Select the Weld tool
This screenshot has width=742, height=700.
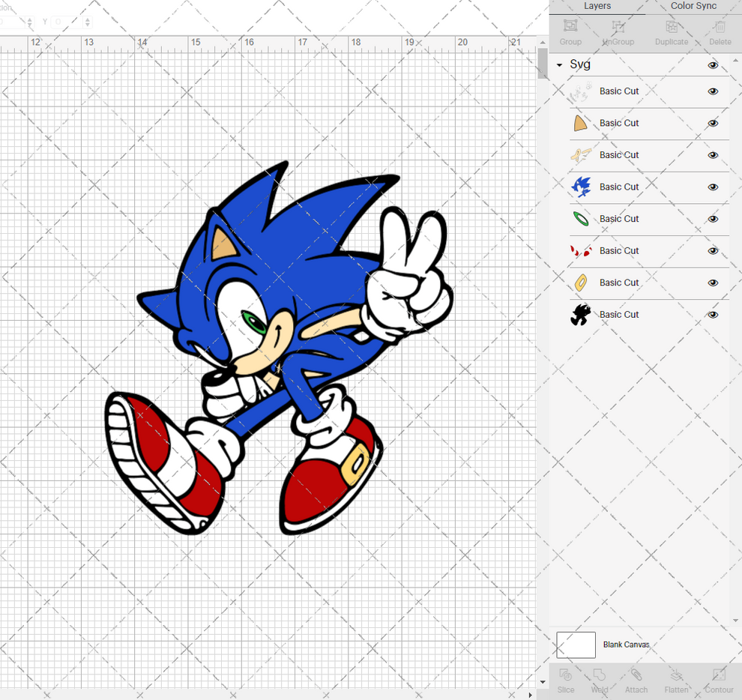tap(600, 681)
